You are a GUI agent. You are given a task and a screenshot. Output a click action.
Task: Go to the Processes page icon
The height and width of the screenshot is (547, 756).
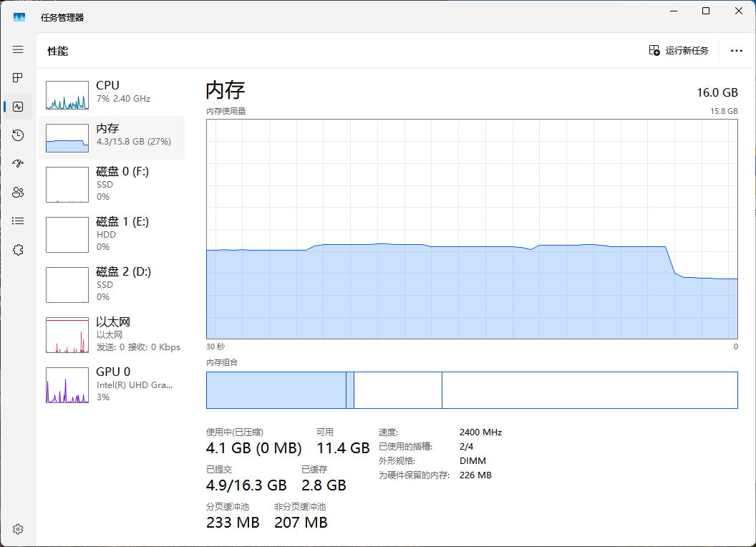pos(18,77)
